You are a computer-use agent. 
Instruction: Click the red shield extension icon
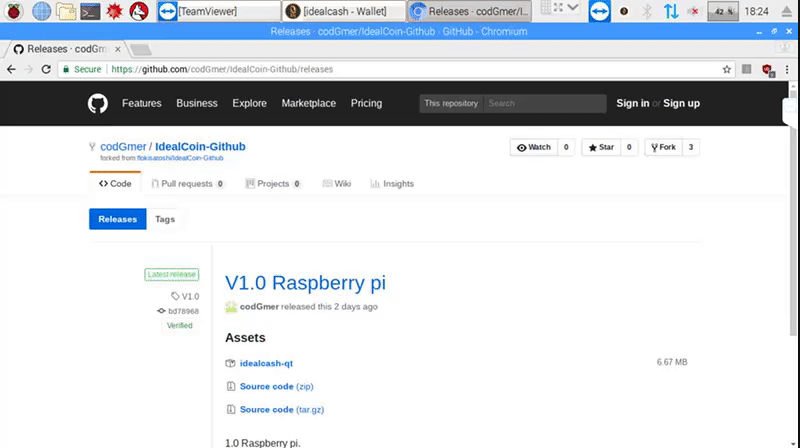(x=767, y=70)
